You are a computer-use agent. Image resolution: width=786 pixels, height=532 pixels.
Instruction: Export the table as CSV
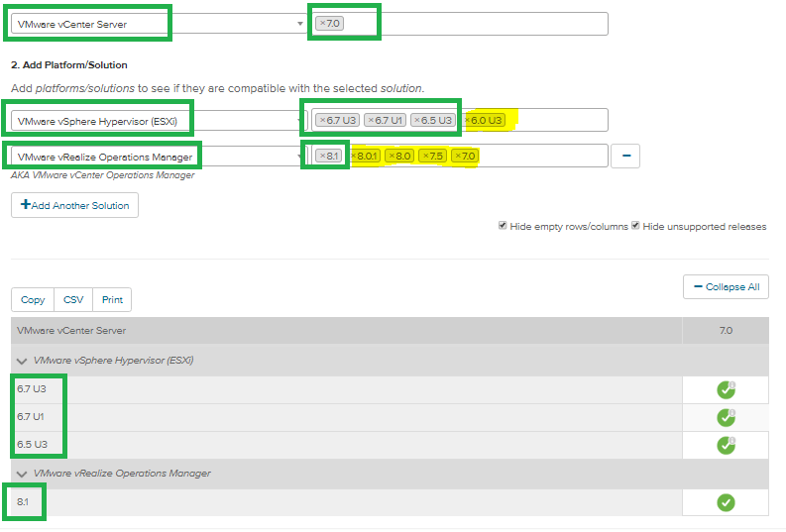coord(73,299)
